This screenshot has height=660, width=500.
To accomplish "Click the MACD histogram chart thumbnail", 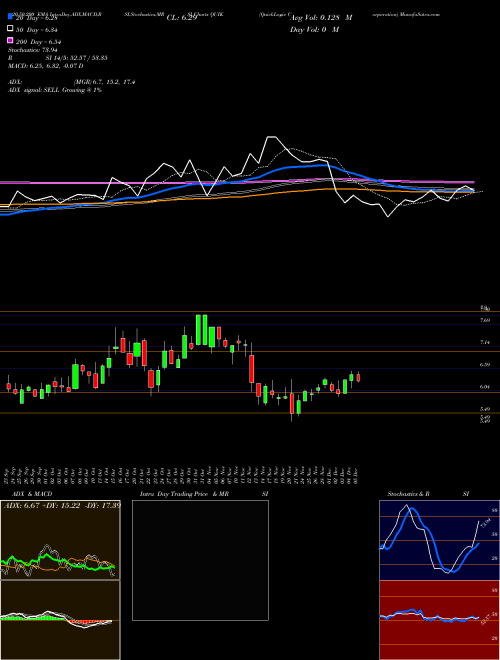I will [x=60, y=620].
